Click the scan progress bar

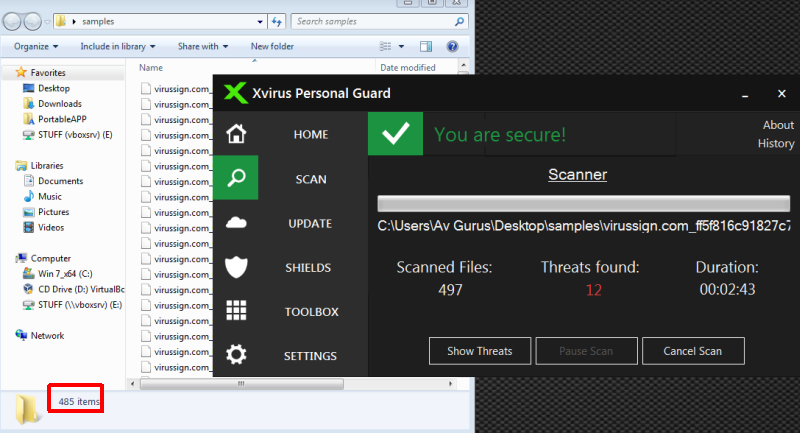point(584,203)
